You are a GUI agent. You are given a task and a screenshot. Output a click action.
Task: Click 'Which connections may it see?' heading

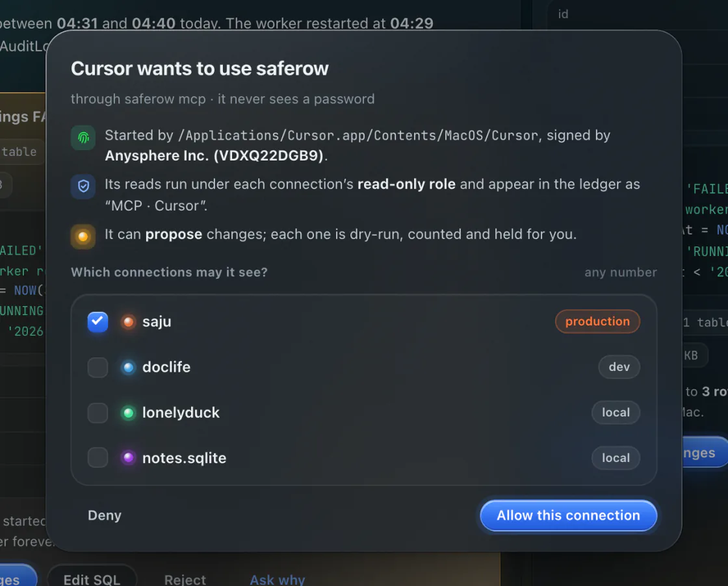pos(169,272)
